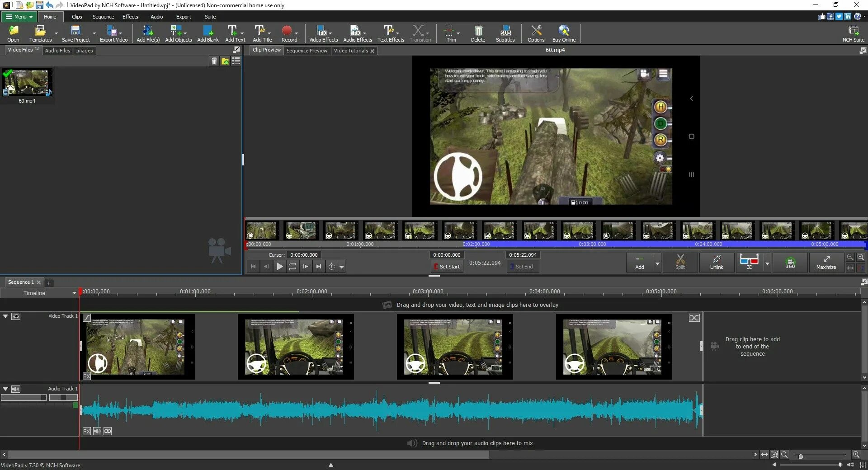The image size is (868, 470).
Task: Collapse Video Track 1 with the triangle
Action: pos(5,316)
